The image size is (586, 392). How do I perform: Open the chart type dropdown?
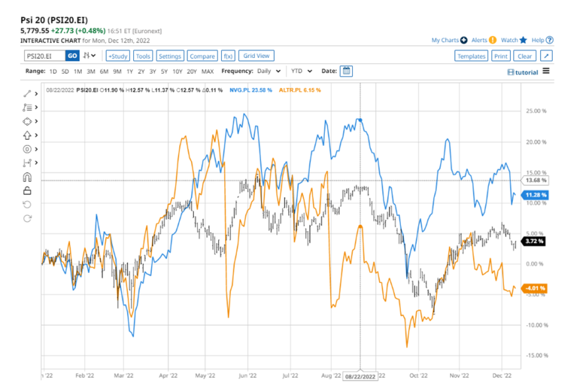coord(89,56)
